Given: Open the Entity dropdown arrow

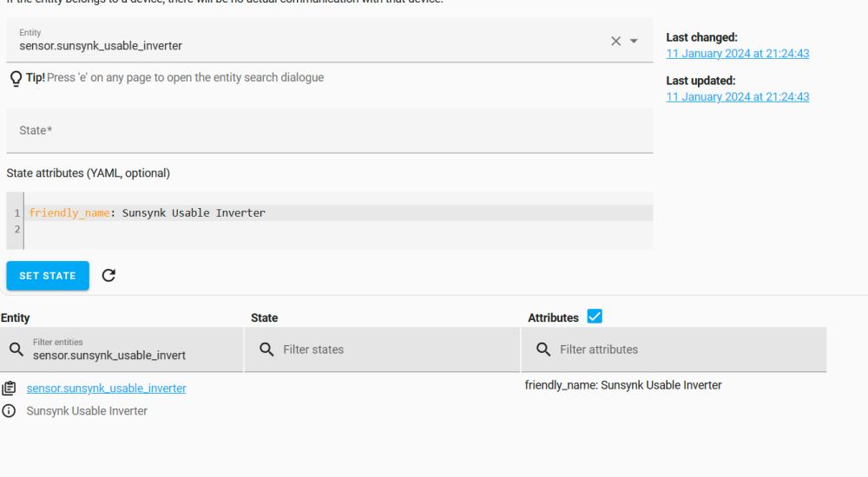Looking at the screenshot, I should click(x=634, y=41).
